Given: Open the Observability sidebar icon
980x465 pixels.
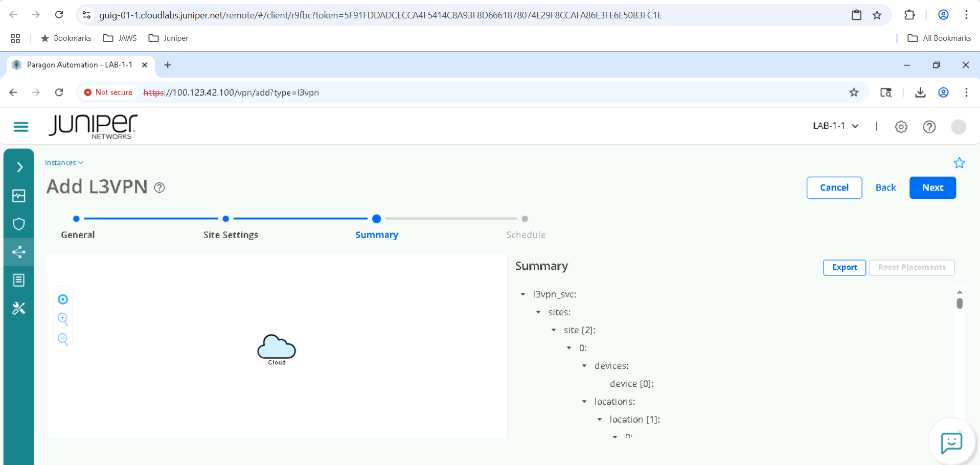Looking at the screenshot, I should coord(19,196).
